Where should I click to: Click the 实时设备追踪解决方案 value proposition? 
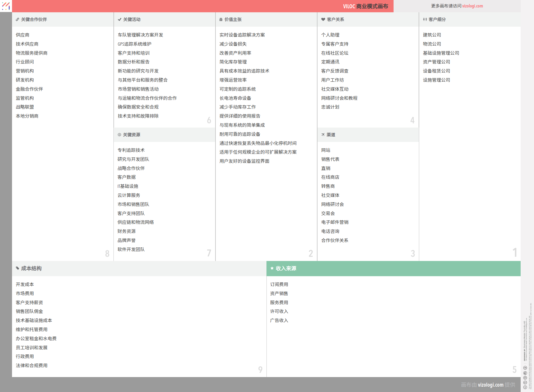point(242,35)
